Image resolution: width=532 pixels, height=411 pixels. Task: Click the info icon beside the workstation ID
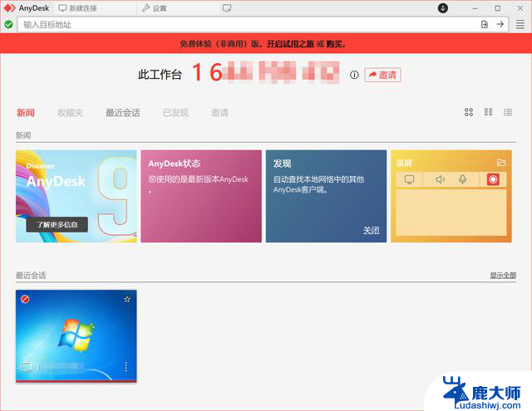click(x=354, y=75)
